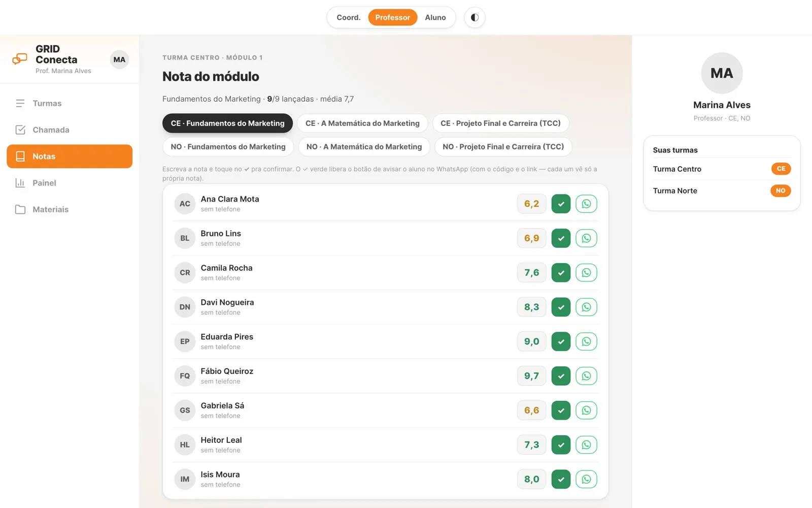Confirm grade check for Ana Clara Mota

pyautogui.click(x=561, y=204)
